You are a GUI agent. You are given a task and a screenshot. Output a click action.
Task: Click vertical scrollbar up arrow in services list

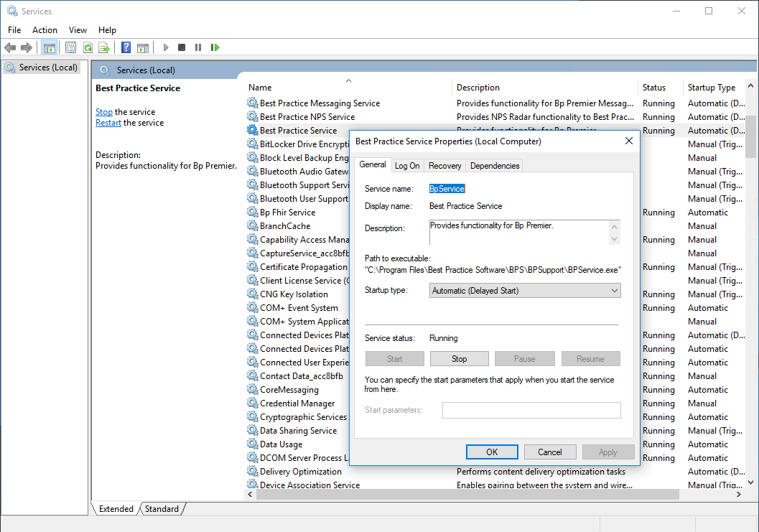click(751, 85)
